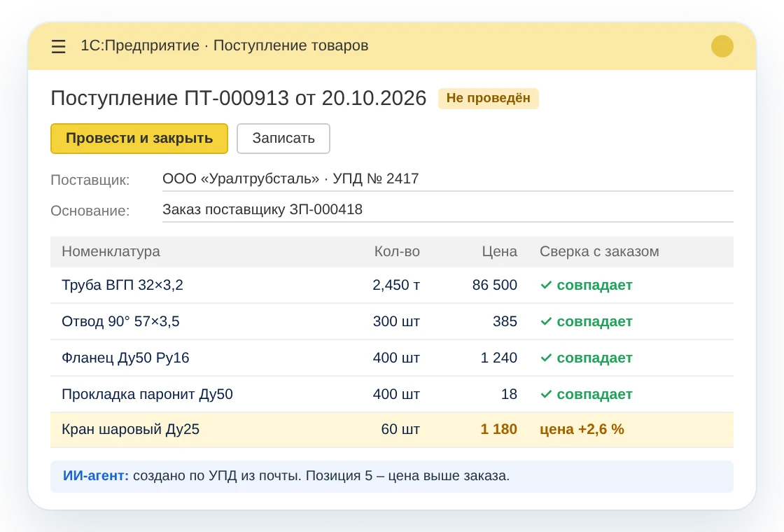Click the Не проведён status badge
Viewport: 784px width, 532px height.
[x=489, y=99]
